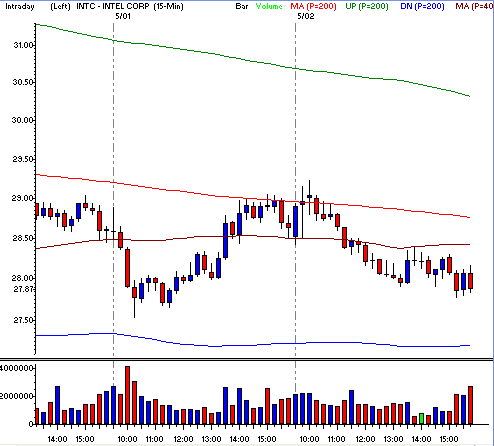The height and width of the screenshot is (446, 494).
Task: Select the blue DN (P=200) legend entry
Action: click(x=422, y=6)
